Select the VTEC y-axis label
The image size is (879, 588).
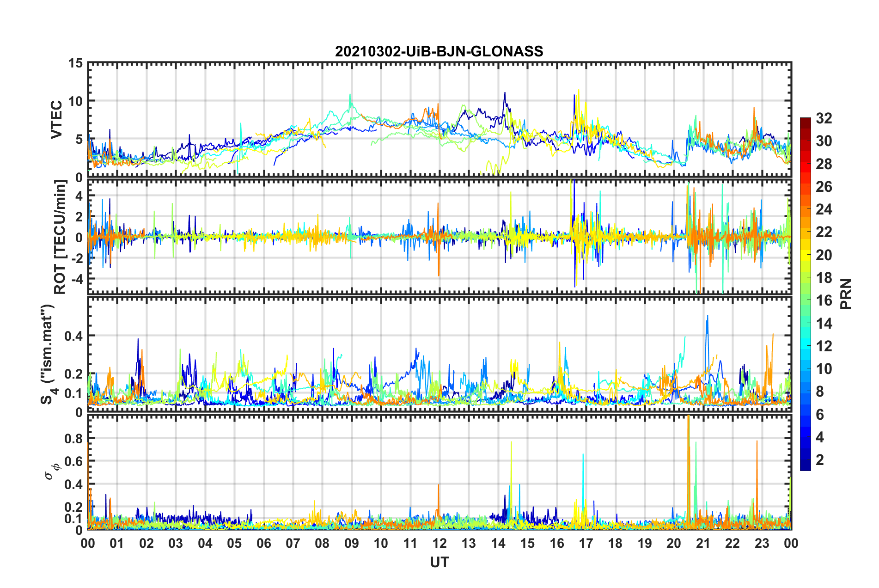[x=56, y=119]
